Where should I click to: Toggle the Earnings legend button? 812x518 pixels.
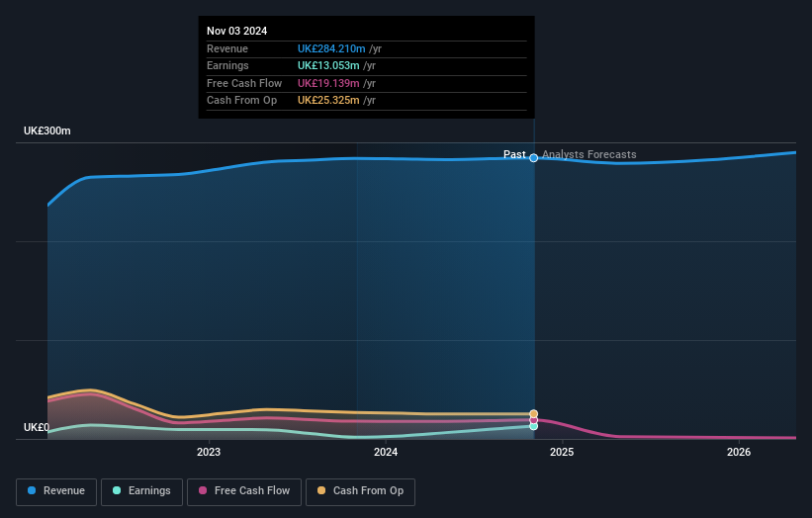pos(141,491)
